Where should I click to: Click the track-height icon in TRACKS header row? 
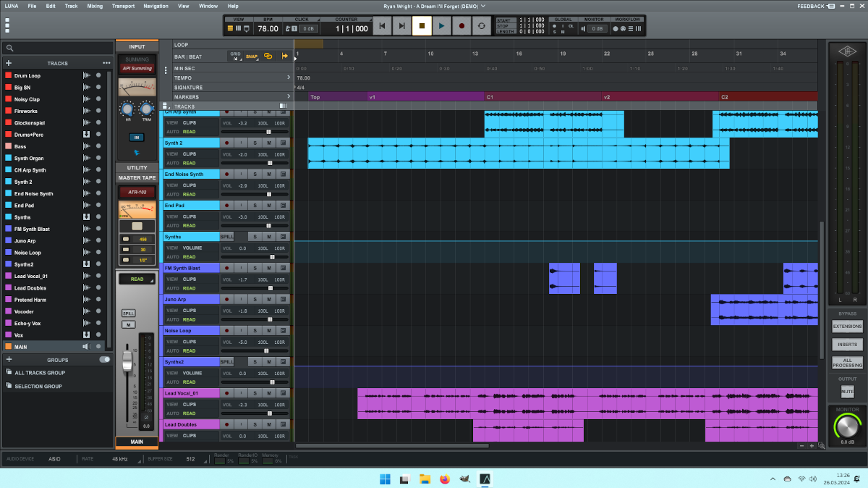coord(283,106)
